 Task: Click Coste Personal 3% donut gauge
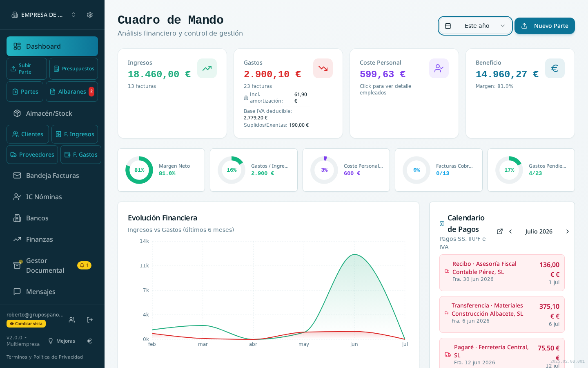click(x=324, y=170)
